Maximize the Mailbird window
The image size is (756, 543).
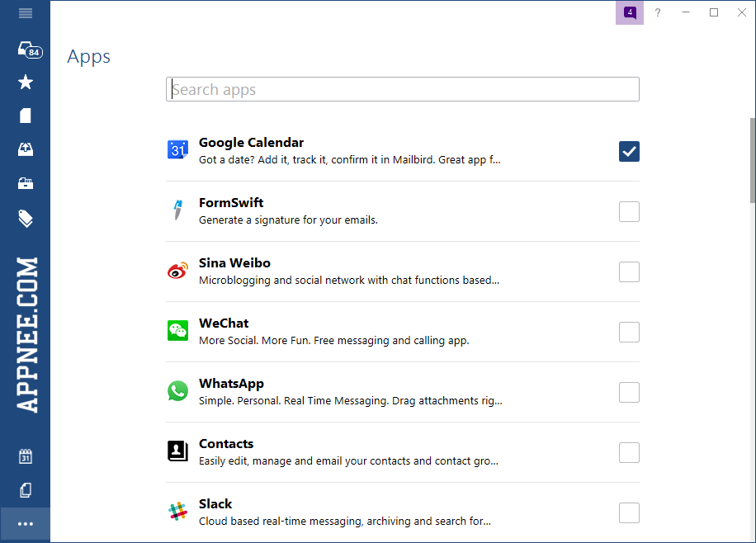[x=714, y=12]
